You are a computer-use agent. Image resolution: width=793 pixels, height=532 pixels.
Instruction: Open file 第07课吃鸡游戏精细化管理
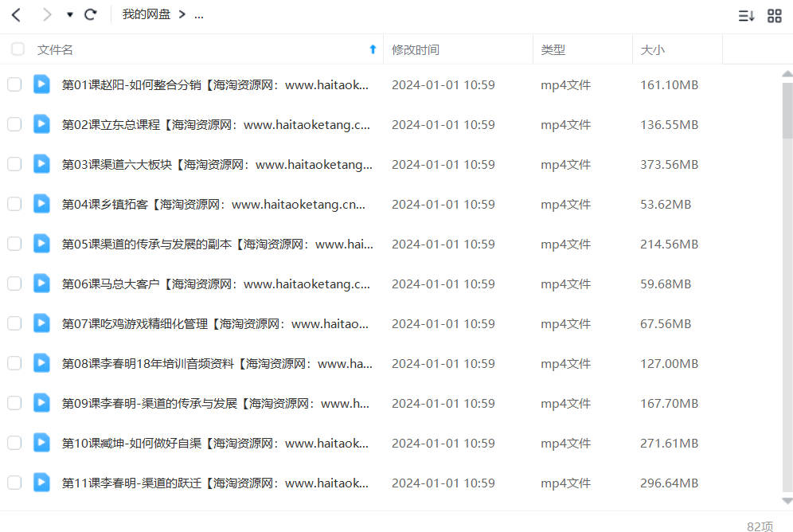point(215,323)
